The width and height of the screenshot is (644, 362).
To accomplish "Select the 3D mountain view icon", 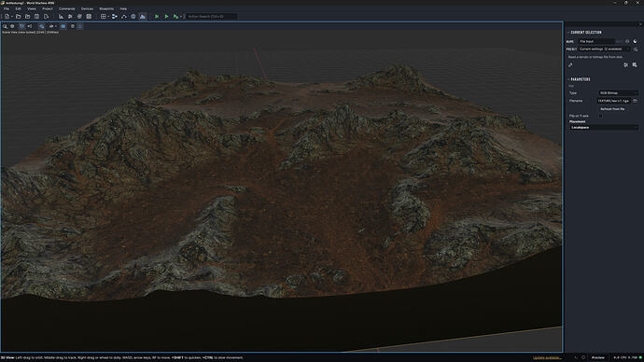I will [143, 17].
